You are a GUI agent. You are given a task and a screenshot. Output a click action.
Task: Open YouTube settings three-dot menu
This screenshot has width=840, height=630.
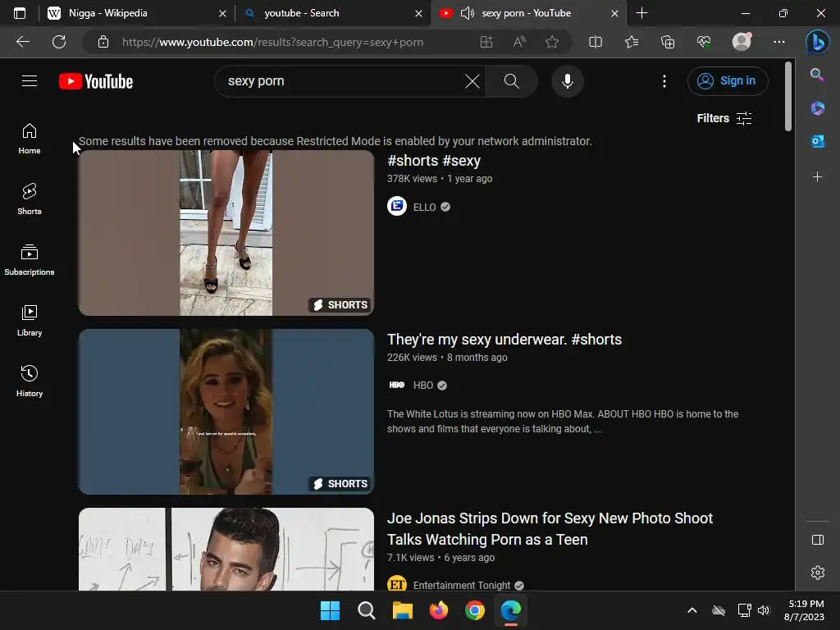click(x=664, y=81)
